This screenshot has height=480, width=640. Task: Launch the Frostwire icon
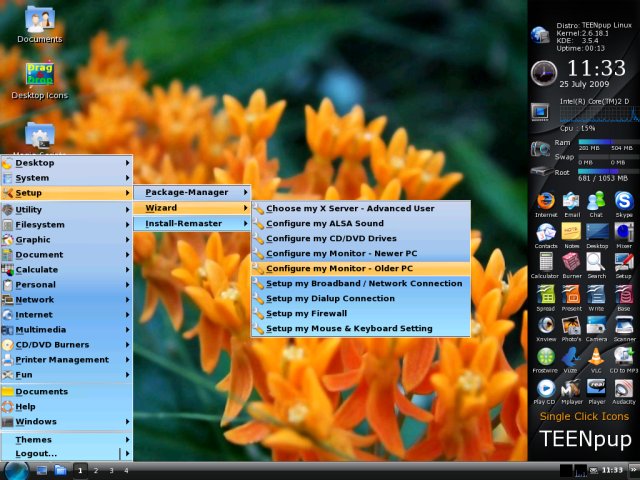coord(546,357)
